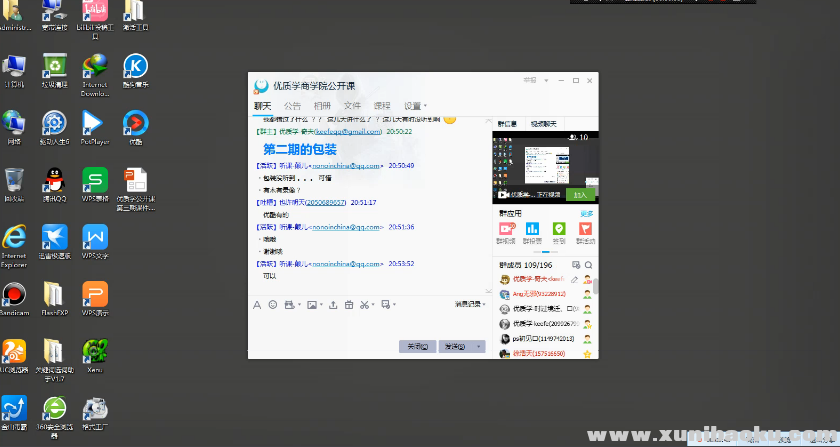The height and width of the screenshot is (447, 840).
Task: Click the send image icon
Action: (313, 304)
